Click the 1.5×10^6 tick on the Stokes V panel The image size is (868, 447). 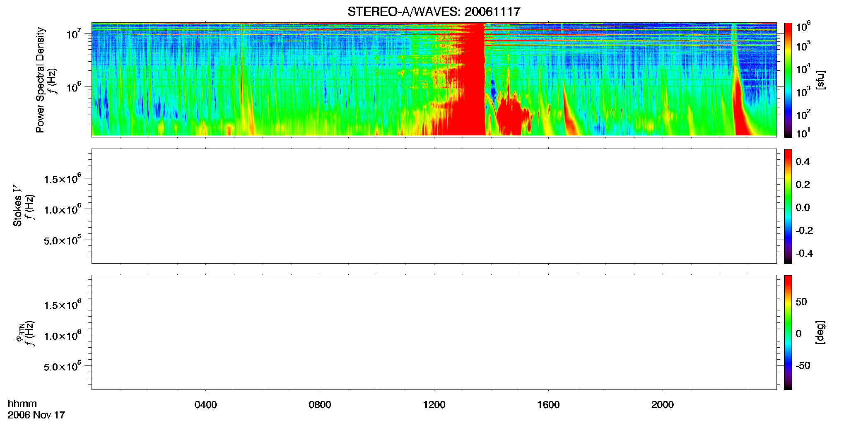[x=62, y=179]
